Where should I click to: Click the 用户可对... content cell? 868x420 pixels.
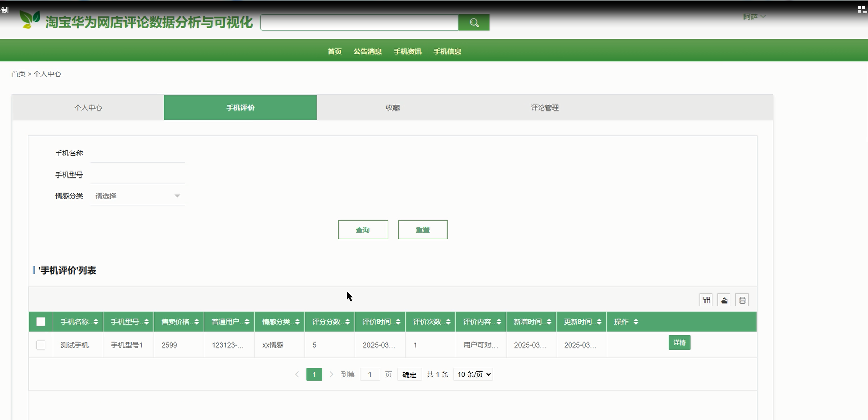tap(480, 345)
